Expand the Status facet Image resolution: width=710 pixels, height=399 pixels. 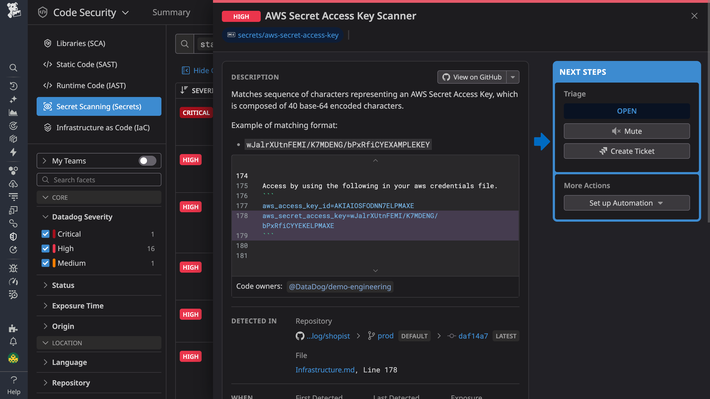point(45,285)
